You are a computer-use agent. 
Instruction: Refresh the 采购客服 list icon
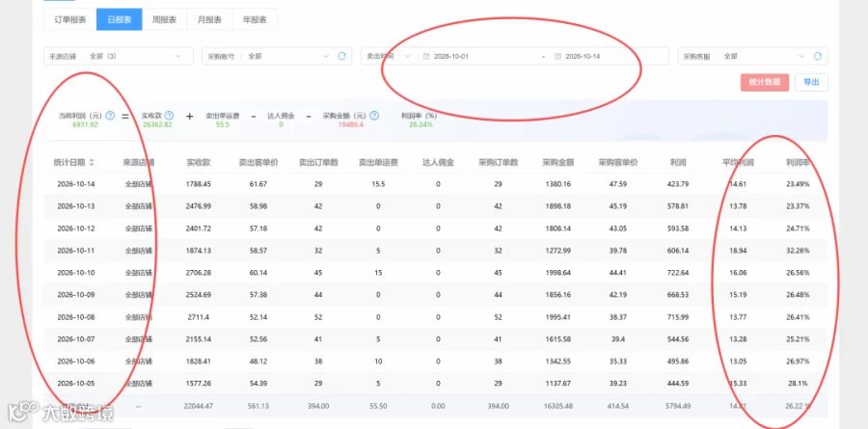(818, 56)
